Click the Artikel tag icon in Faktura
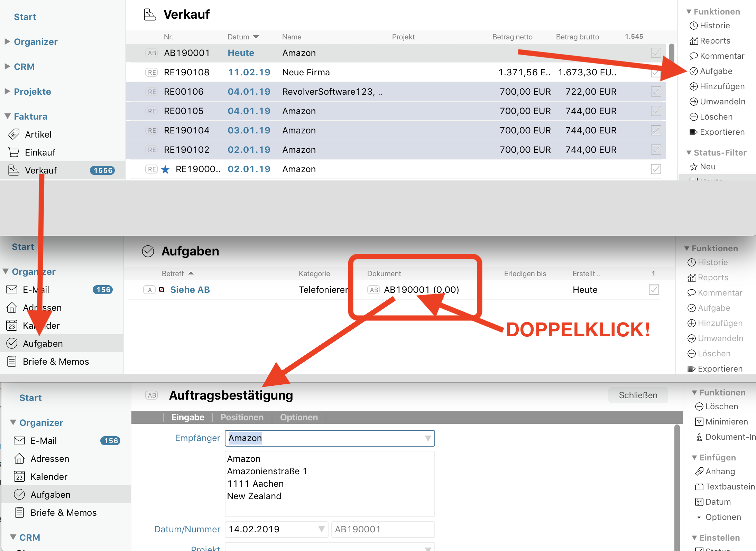 tap(14, 134)
